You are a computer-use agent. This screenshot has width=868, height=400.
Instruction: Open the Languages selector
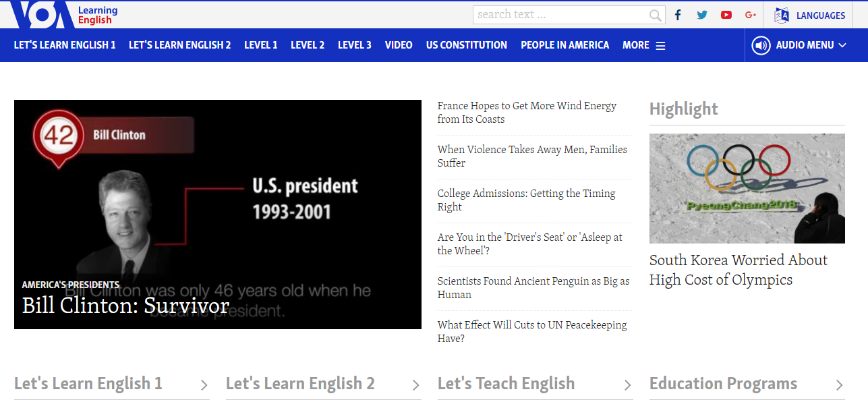pyautogui.click(x=810, y=15)
